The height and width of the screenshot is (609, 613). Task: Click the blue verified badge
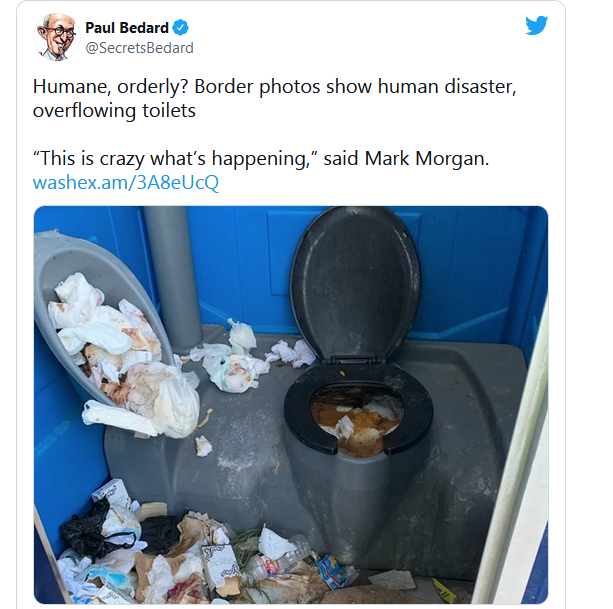click(181, 28)
